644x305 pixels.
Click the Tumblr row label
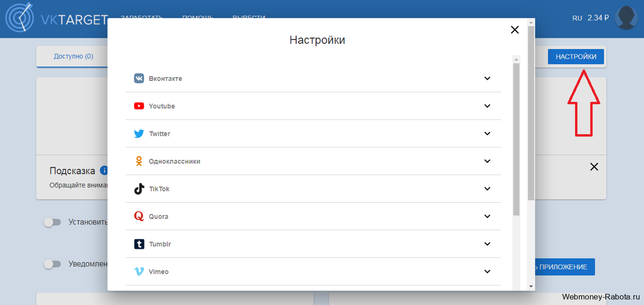[160, 244]
